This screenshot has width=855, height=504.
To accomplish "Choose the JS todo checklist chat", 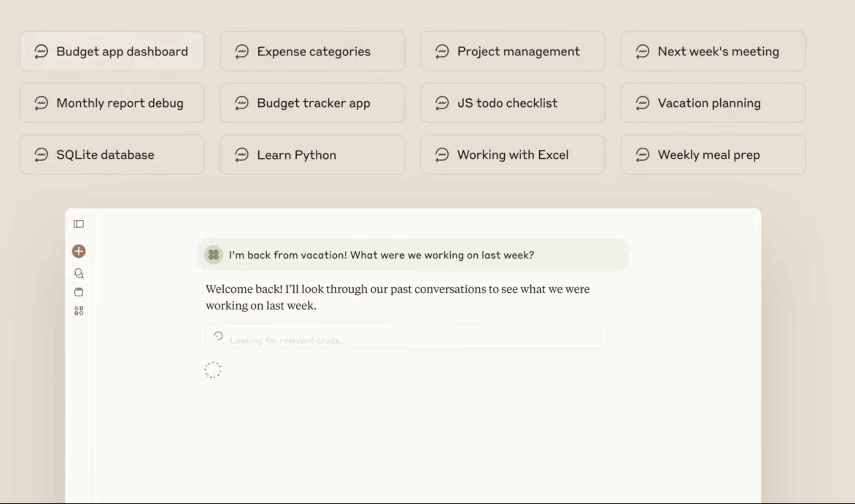I will tap(513, 103).
